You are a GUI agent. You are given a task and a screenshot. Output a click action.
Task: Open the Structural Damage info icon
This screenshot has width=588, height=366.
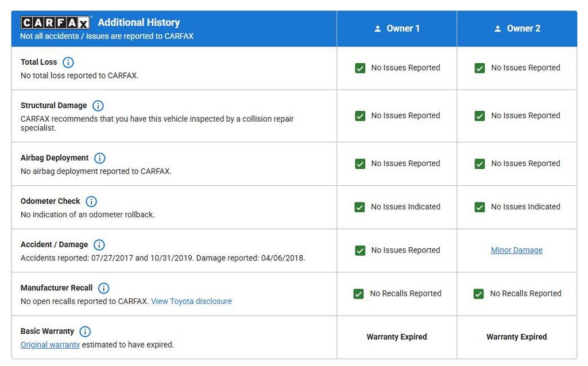tap(98, 106)
